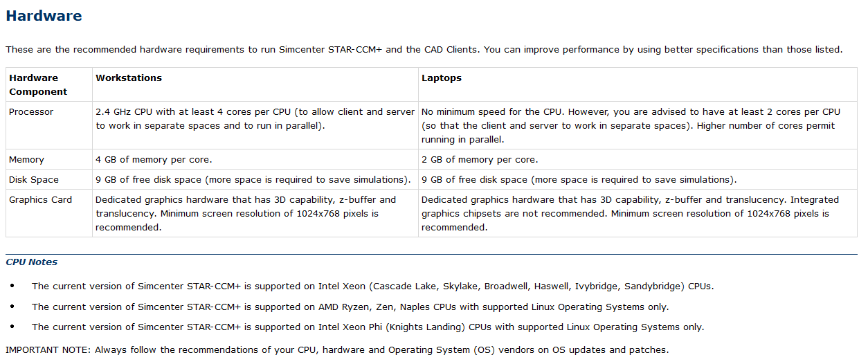
Task: Select the Processor row label
Action: [31, 112]
